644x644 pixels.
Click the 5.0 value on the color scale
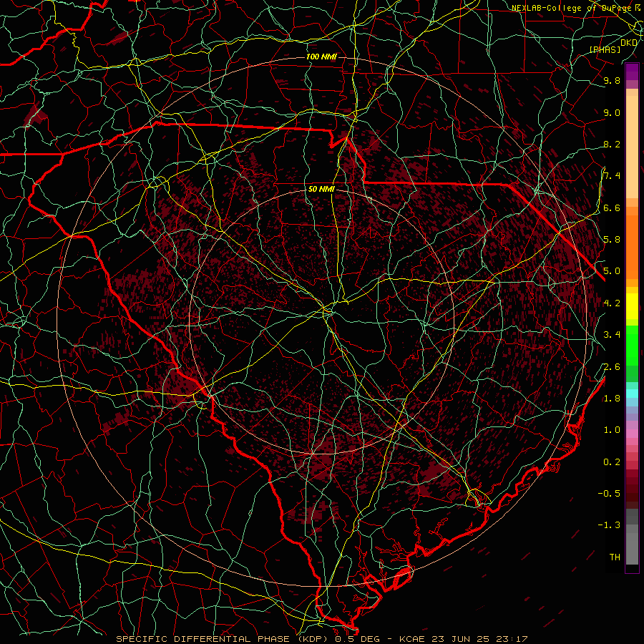point(612,271)
